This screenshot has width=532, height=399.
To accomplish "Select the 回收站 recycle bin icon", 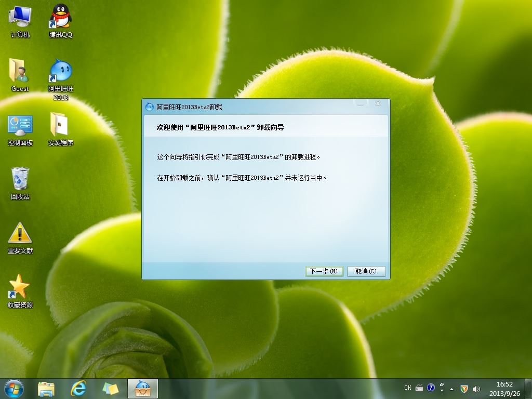I will point(20,183).
